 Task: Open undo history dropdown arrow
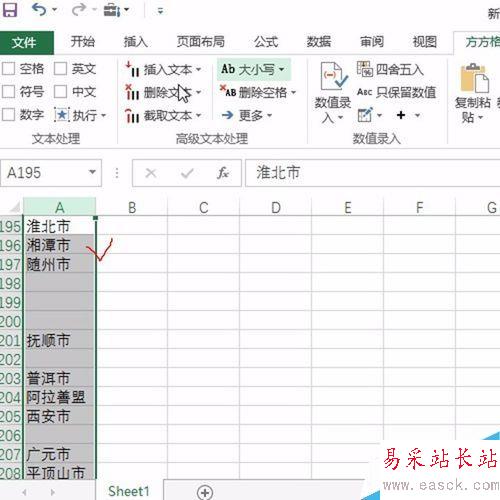pyautogui.click(x=54, y=10)
